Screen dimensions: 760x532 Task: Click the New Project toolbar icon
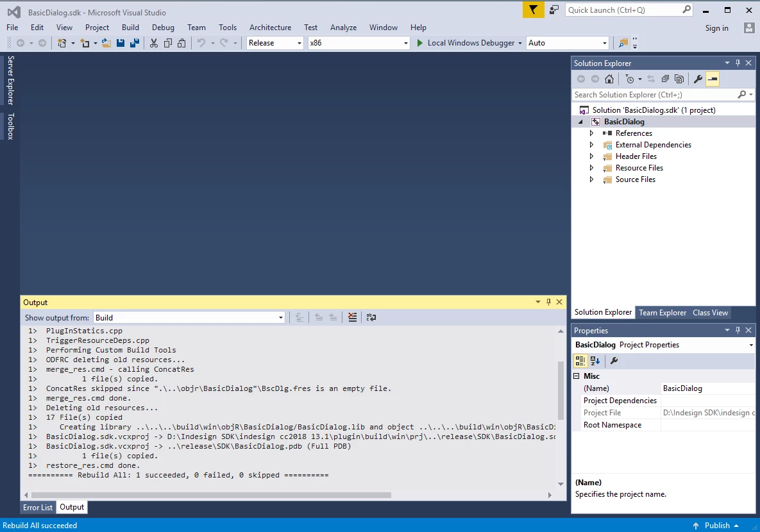tap(62, 43)
